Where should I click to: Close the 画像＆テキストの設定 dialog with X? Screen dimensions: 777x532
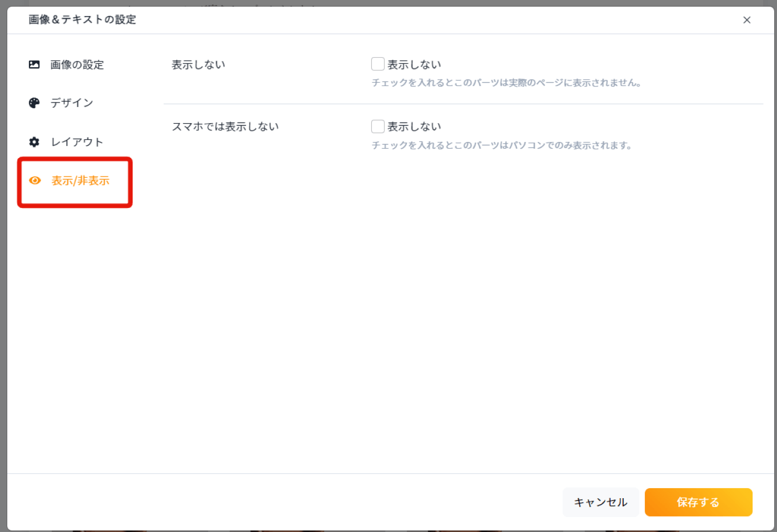747,20
